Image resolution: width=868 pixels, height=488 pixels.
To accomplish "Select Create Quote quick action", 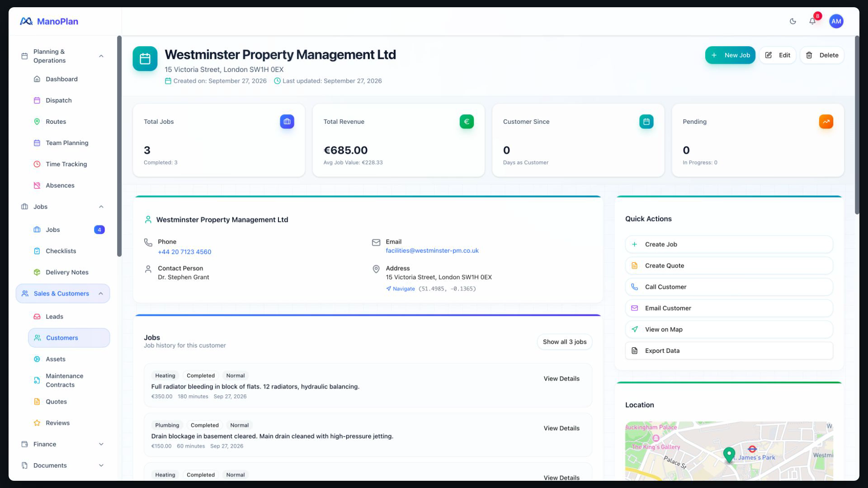I will (729, 266).
